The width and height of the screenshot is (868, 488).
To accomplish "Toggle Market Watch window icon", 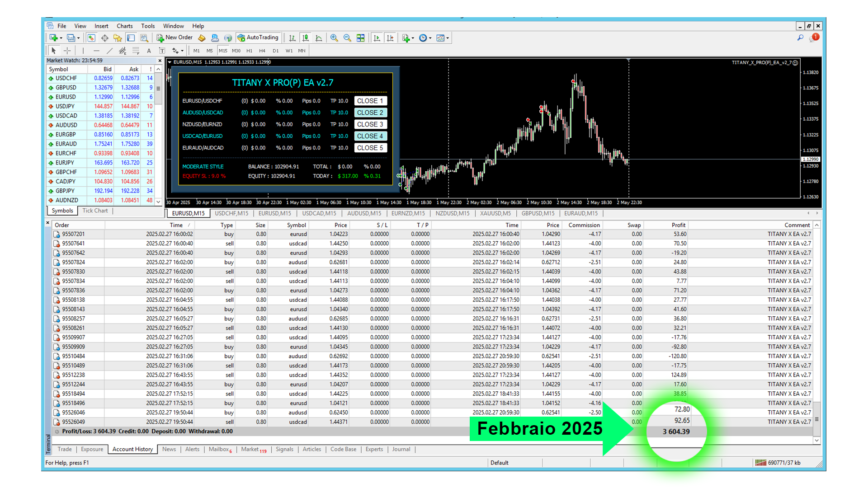I will (x=91, y=38).
